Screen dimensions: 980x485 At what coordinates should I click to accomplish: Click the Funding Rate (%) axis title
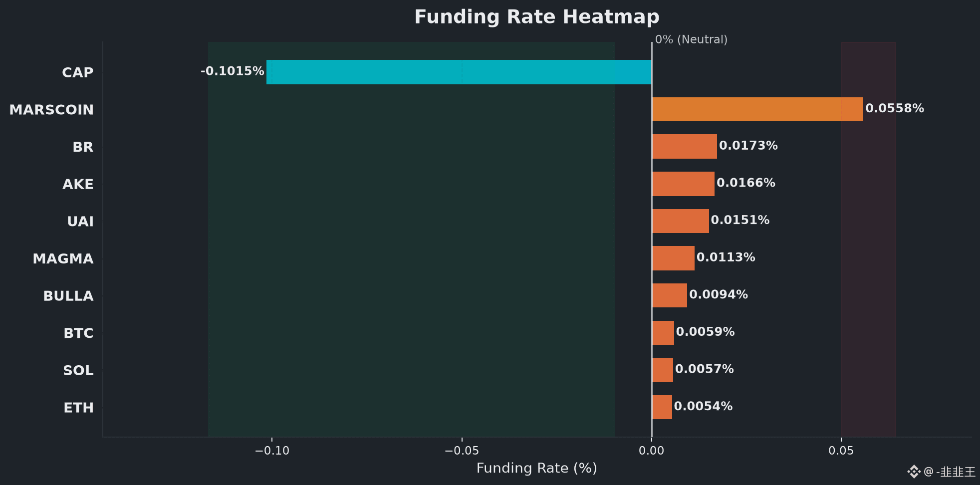[537, 468]
